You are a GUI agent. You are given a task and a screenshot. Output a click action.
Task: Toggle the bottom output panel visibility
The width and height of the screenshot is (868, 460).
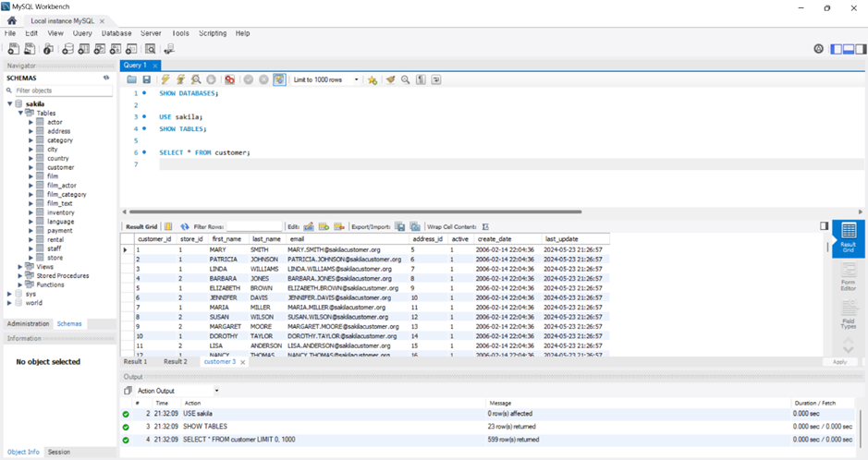coord(848,49)
